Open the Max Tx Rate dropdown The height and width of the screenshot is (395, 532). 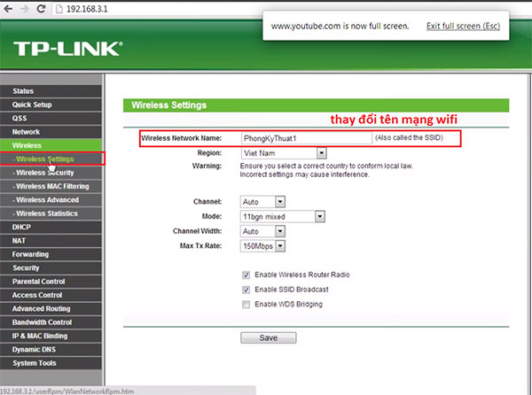263,244
